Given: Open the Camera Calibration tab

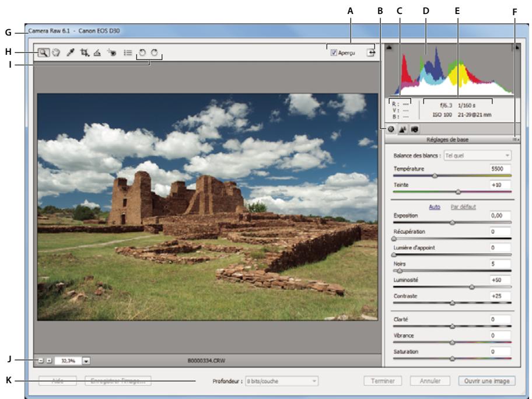Looking at the screenshot, I should point(414,129).
